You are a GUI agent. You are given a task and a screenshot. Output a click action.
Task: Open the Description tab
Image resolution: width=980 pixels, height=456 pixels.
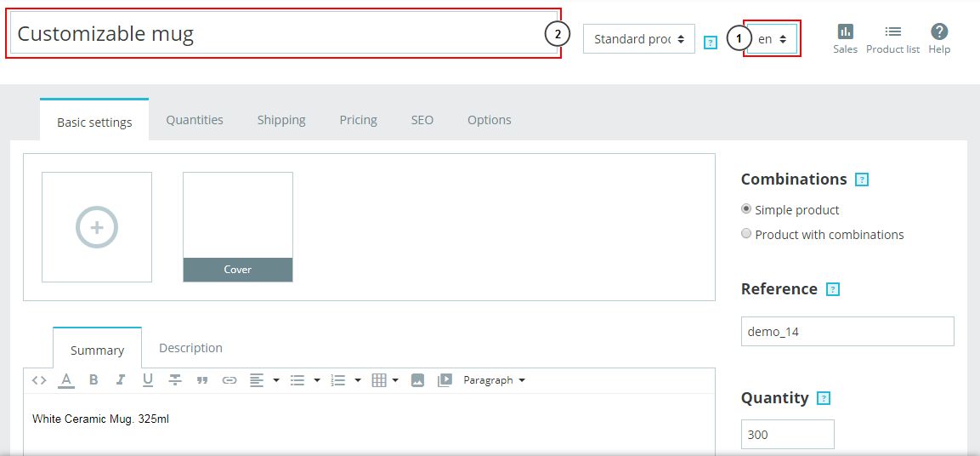coord(190,348)
